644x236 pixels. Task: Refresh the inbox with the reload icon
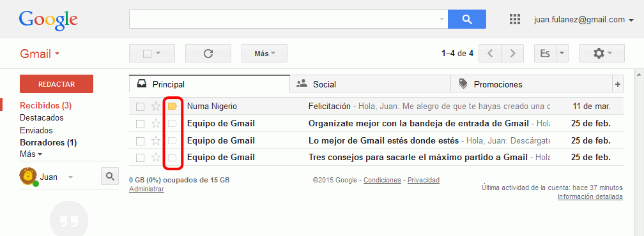click(208, 54)
